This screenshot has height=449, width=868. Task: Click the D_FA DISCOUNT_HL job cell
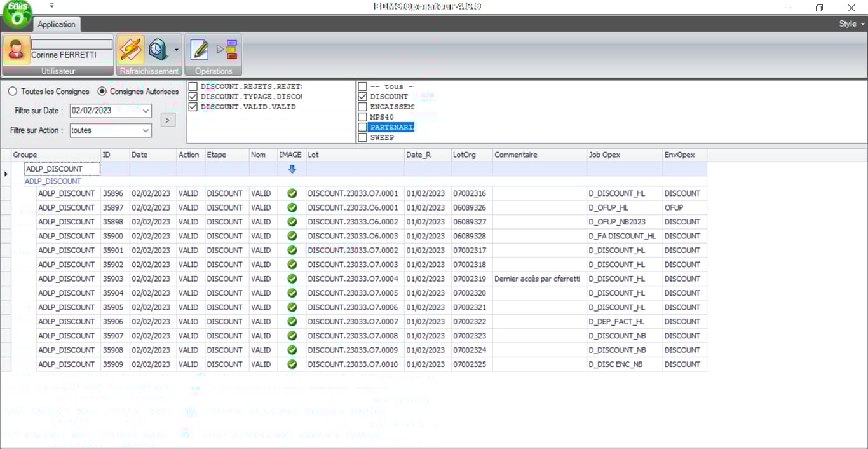625,236
